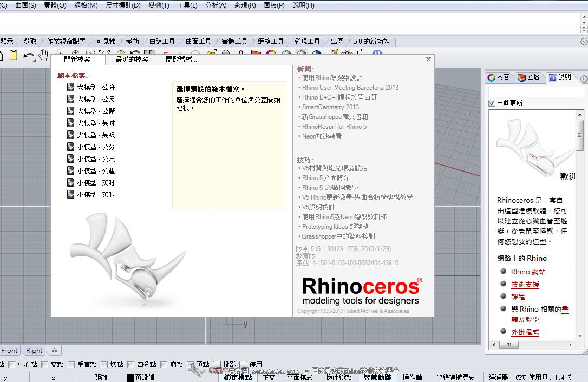Image resolution: width=588 pixels, height=382 pixels.
Task: Open template 大模型 - 公釐
Action: click(x=91, y=111)
